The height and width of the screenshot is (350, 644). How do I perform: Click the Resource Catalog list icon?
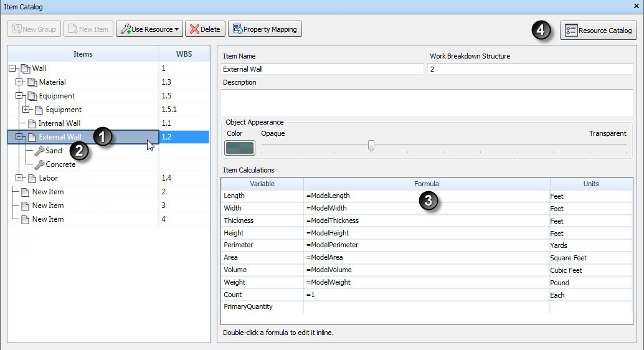tap(571, 31)
